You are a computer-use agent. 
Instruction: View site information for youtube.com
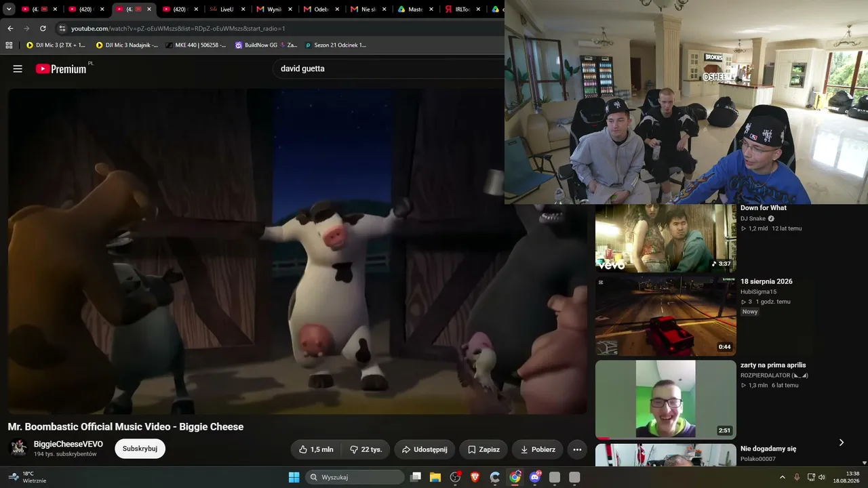(x=62, y=28)
